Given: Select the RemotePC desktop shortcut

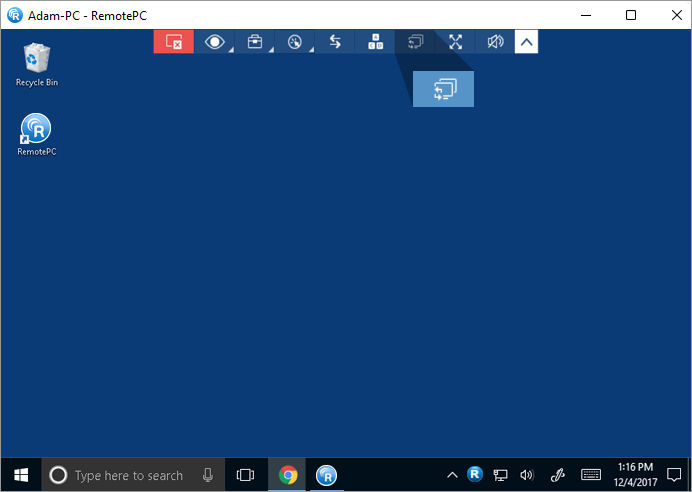Looking at the screenshot, I should tap(37, 133).
